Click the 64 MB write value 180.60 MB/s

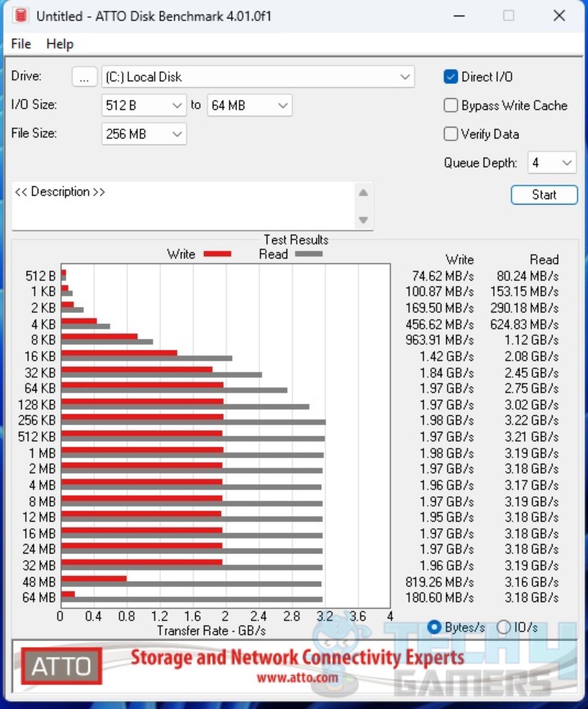(x=440, y=598)
